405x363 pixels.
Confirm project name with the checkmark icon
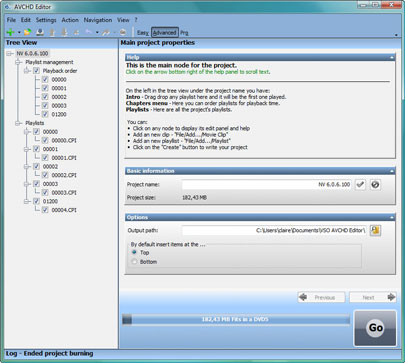pos(360,184)
